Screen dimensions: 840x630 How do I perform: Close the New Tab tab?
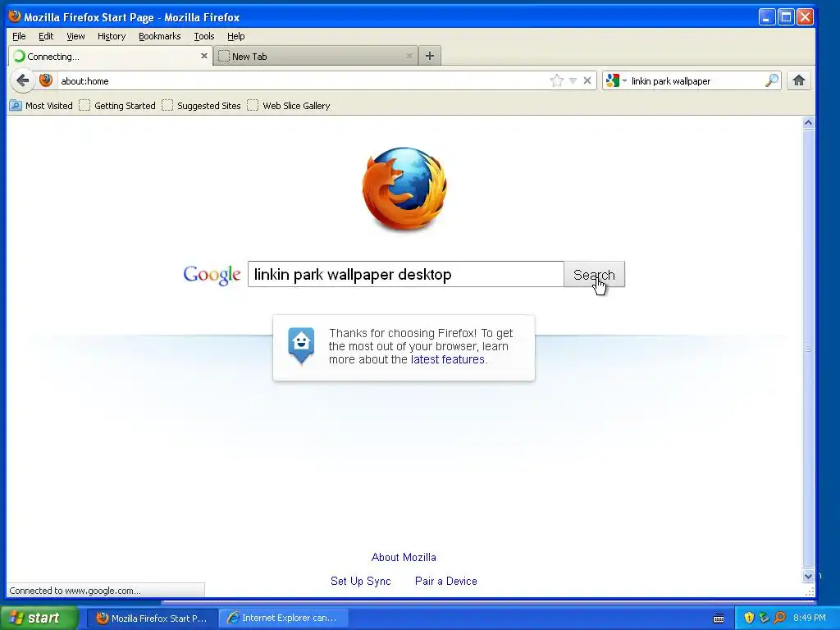click(409, 56)
